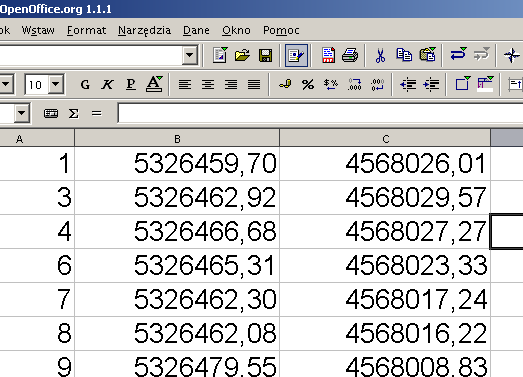This screenshot has width=523, height=377.
Task: Toggle Bold (G) formatting
Action: pos(85,84)
